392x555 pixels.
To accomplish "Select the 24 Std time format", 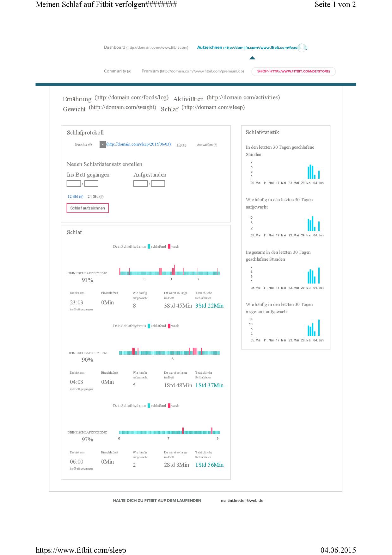I will 95,196.
